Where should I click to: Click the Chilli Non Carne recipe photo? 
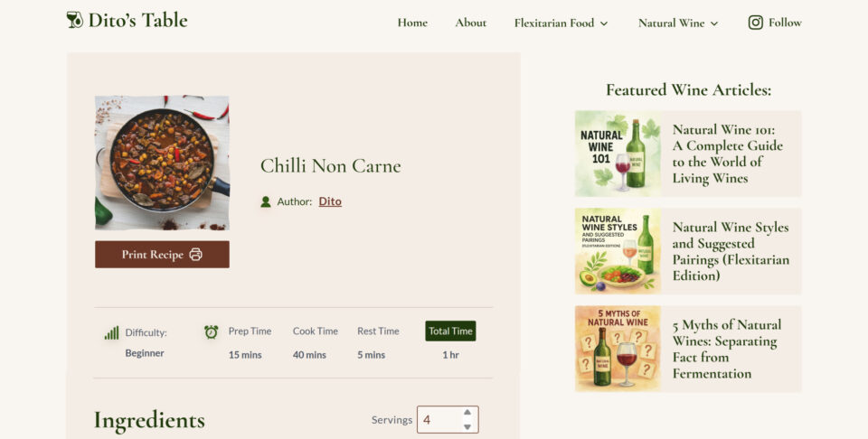162,163
